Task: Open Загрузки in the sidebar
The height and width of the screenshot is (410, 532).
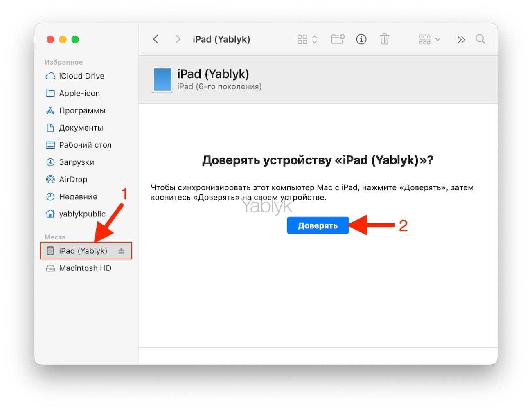Action: (76, 162)
